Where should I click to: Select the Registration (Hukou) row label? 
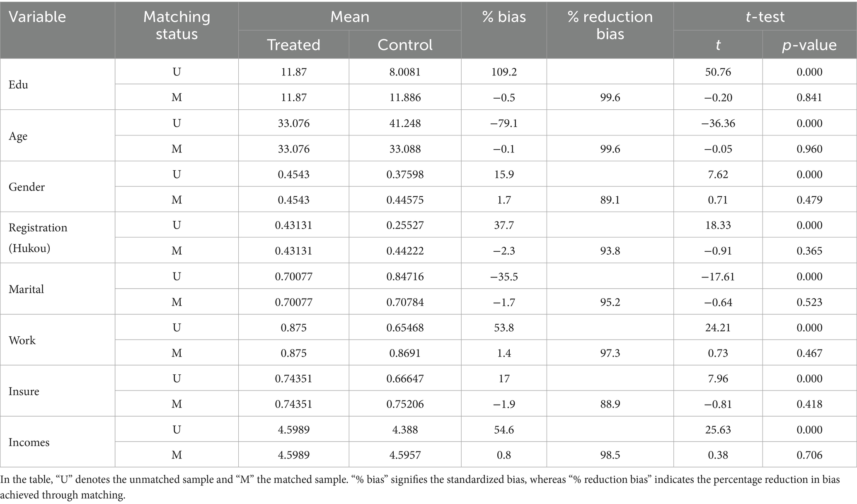[38, 238]
